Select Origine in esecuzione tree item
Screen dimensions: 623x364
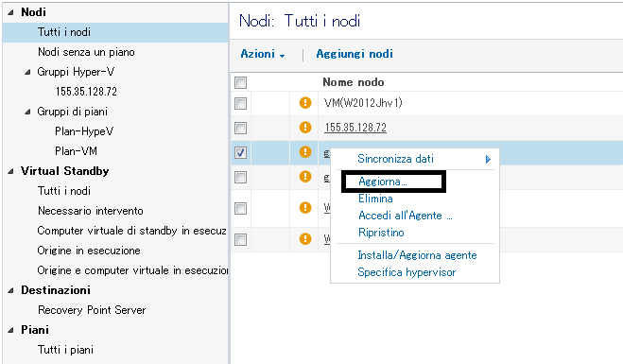(89, 251)
